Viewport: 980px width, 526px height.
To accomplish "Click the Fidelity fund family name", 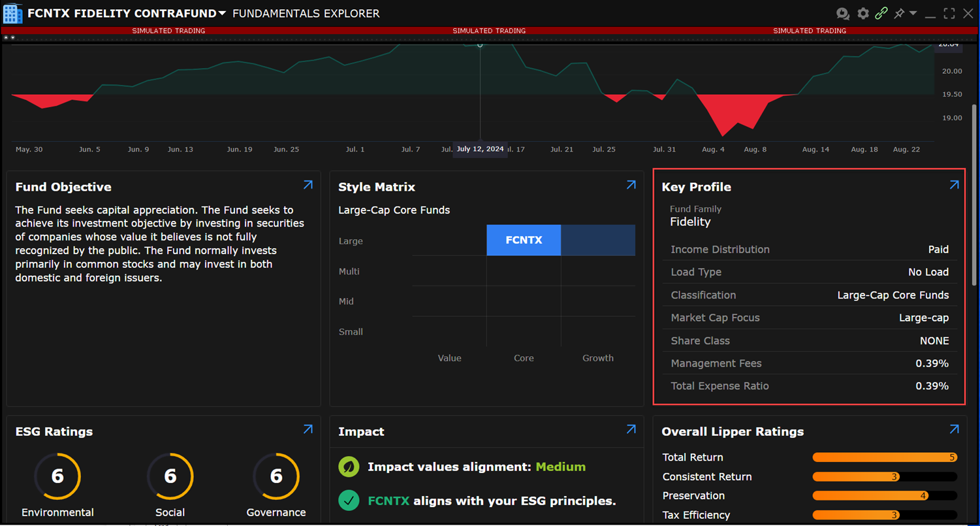I will pyautogui.click(x=690, y=222).
